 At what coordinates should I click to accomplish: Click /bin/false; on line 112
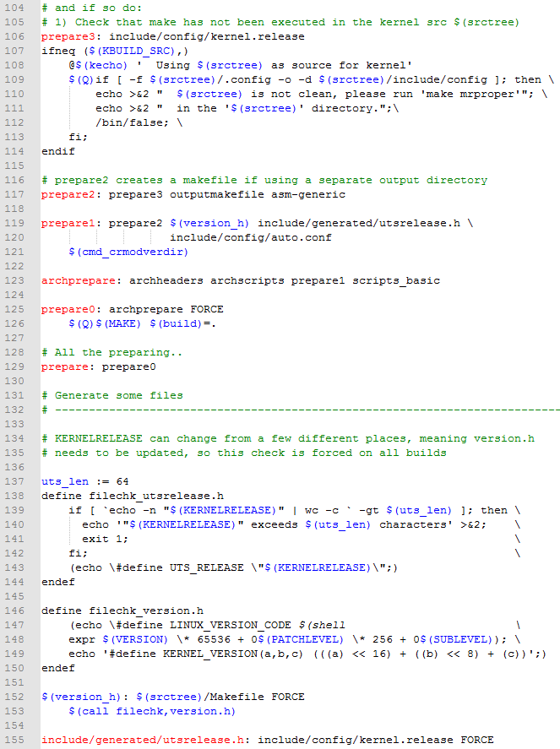(x=132, y=122)
